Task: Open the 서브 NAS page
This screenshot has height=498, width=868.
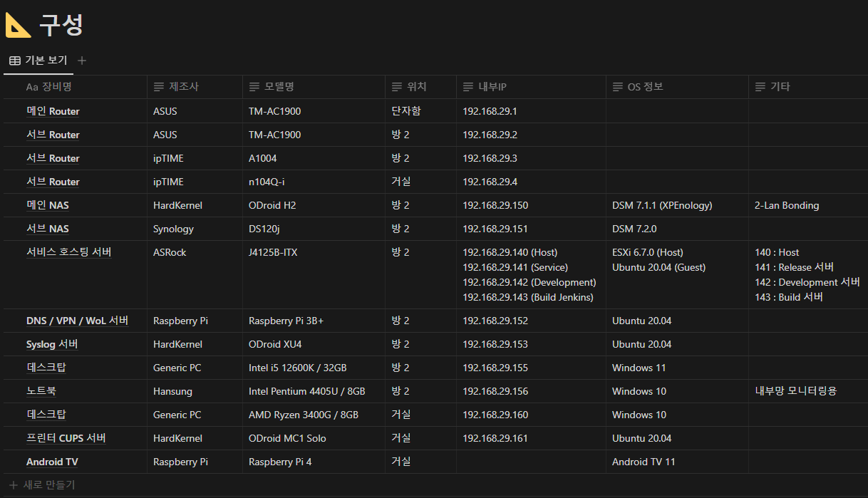Action: click(48, 229)
